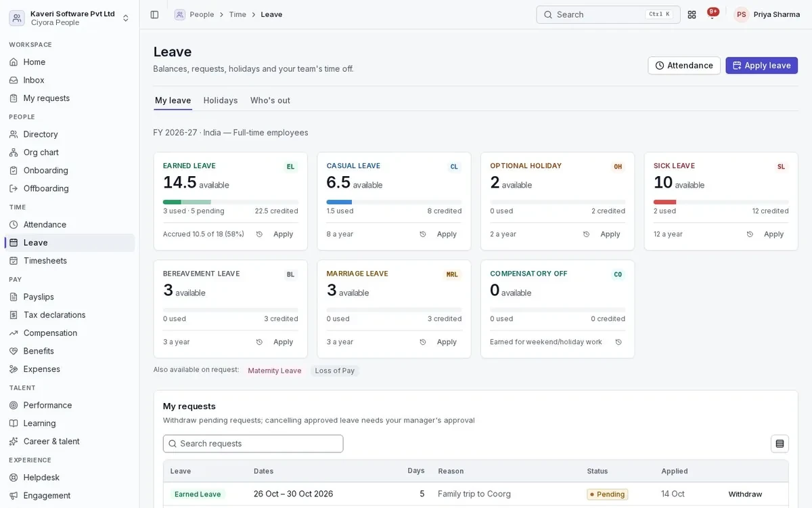
Task: Click 'Family trip to Coorg' reason
Action: [474, 494]
